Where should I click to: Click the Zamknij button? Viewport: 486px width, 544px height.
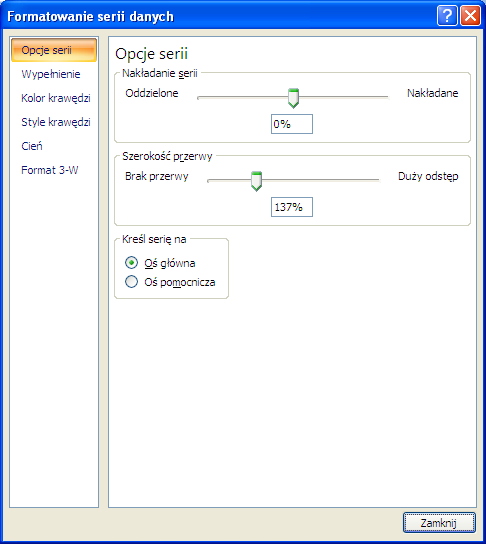pyautogui.click(x=439, y=522)
